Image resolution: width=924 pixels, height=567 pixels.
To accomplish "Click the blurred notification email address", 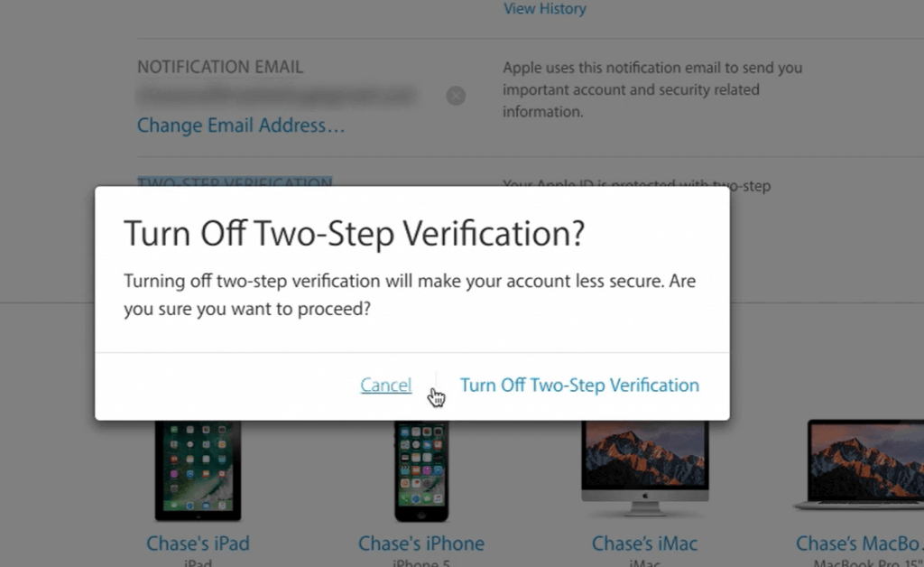I will (277, 96).
